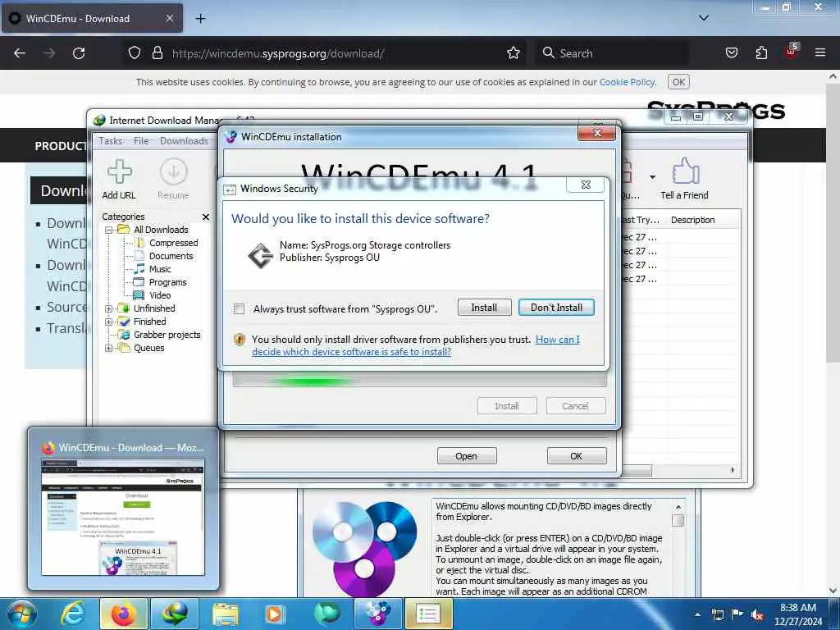Click WinCDEmu installer taskbar icon
The width and height of the screenshot is (840, 630).
pos(377,614)
